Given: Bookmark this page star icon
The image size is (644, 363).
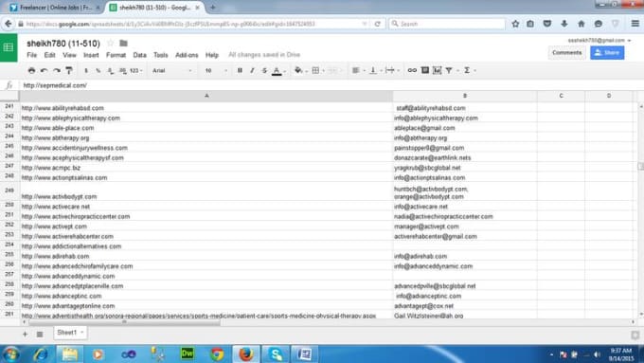Looking at the screenshot, I should (515, 24).
